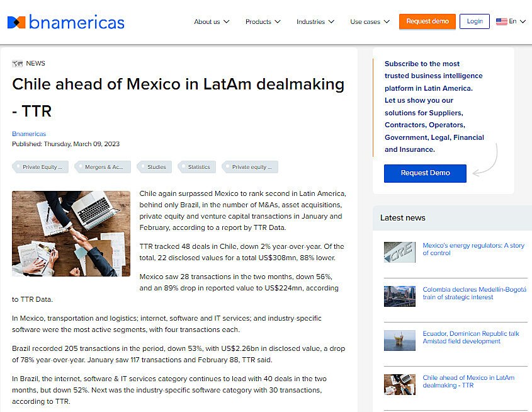
Task: Select the first Private Equity tag
Action: (x=40, y=167)
